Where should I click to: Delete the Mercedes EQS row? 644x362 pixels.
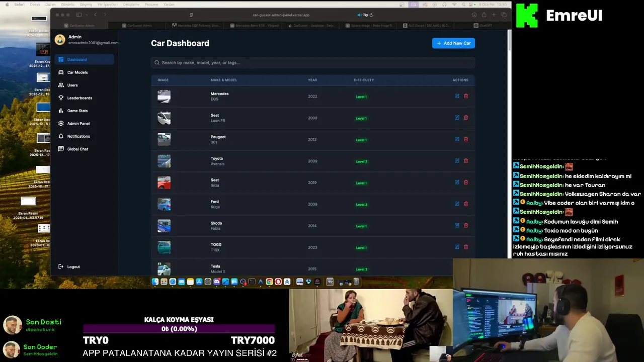[x=466, y=96]
